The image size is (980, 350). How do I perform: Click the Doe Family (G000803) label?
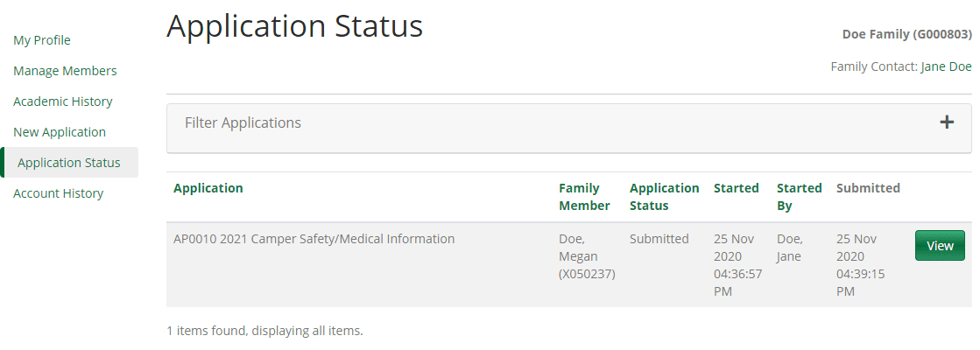click(906, 35)
